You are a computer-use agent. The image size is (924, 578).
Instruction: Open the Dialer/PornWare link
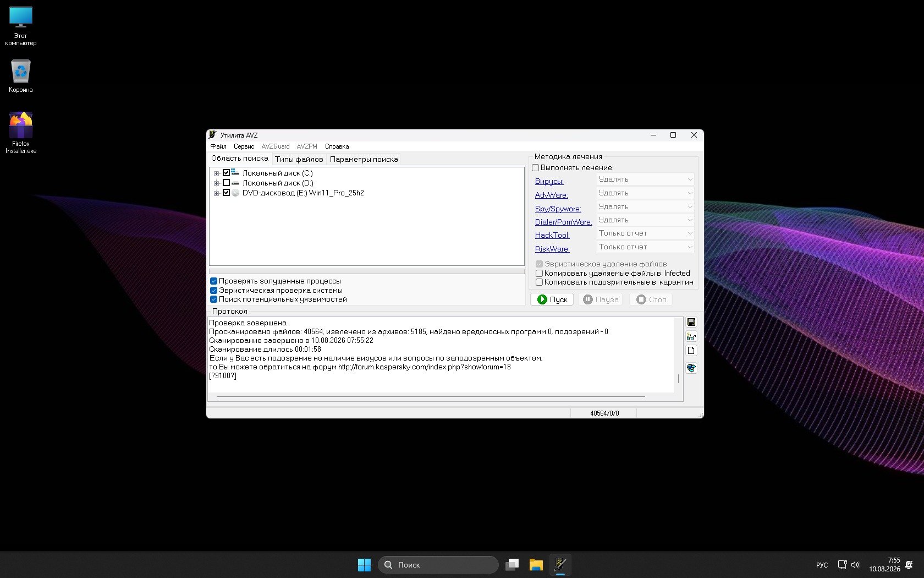564,222
